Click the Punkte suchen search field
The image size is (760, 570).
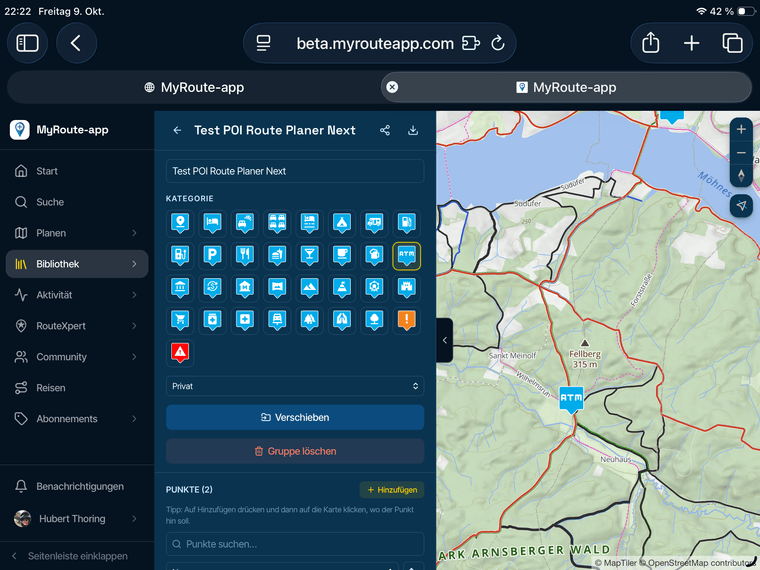coord(295,544)
